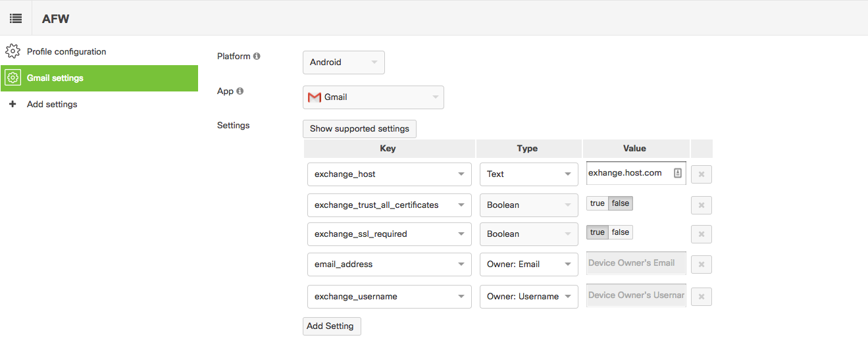
Task: Remove the exchange_host setting row
Action: [x=701, y=174]
